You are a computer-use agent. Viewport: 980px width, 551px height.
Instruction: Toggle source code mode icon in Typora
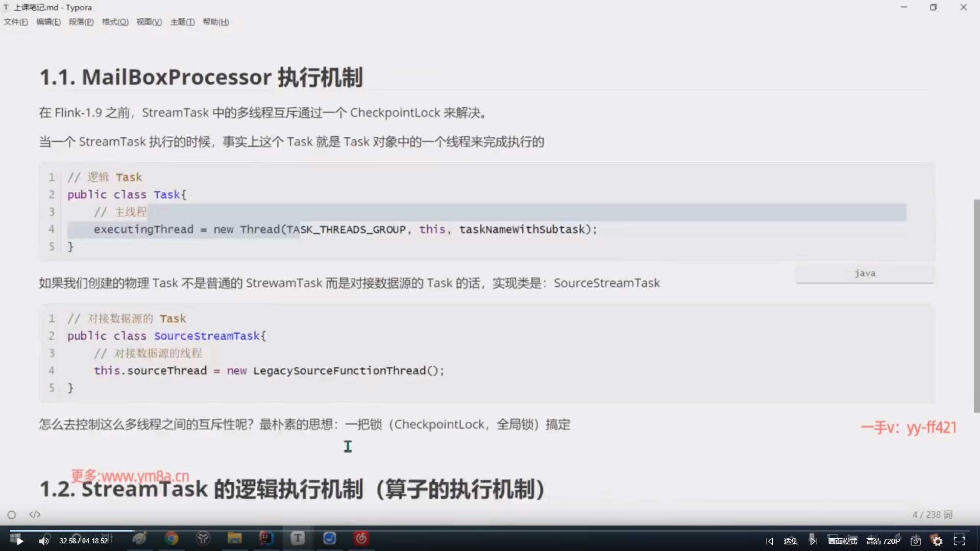coord(35,514)
